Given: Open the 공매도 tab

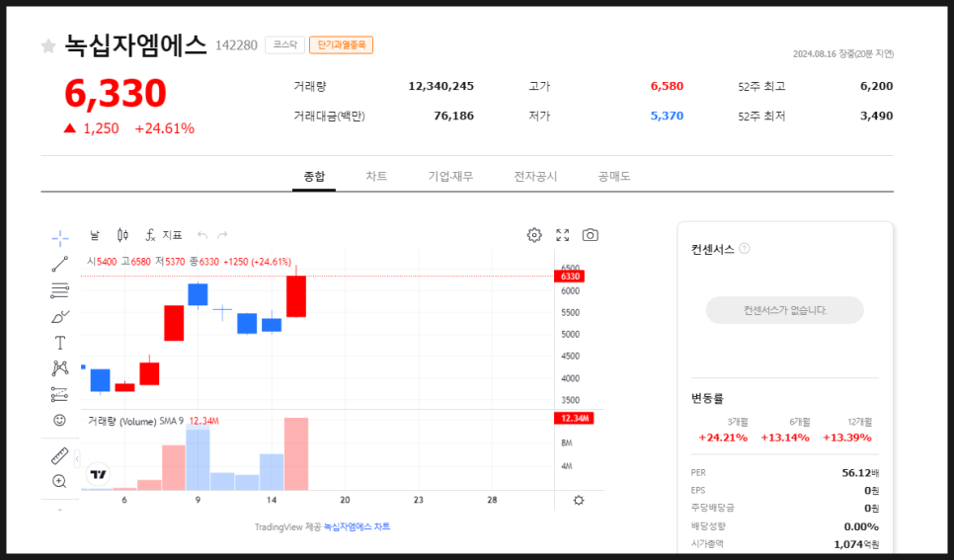Looking at the screenshot, I should (x=614, y=177).
